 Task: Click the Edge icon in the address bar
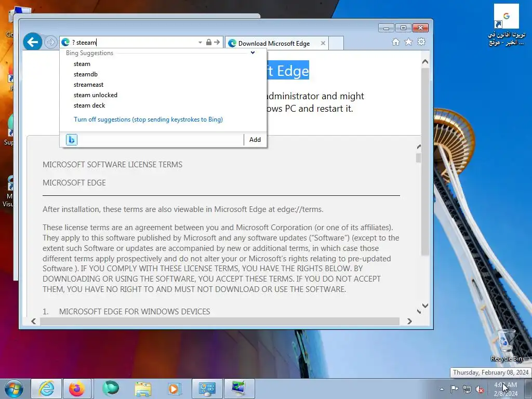coord(65,43)
